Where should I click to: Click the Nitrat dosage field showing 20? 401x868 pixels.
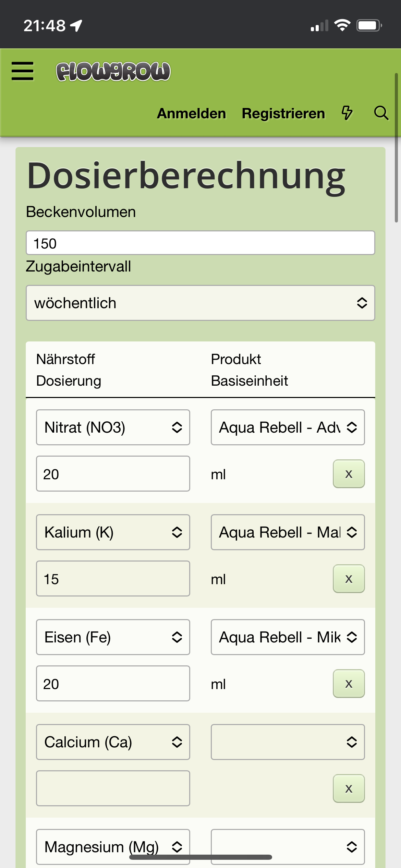tap(113, 474)
